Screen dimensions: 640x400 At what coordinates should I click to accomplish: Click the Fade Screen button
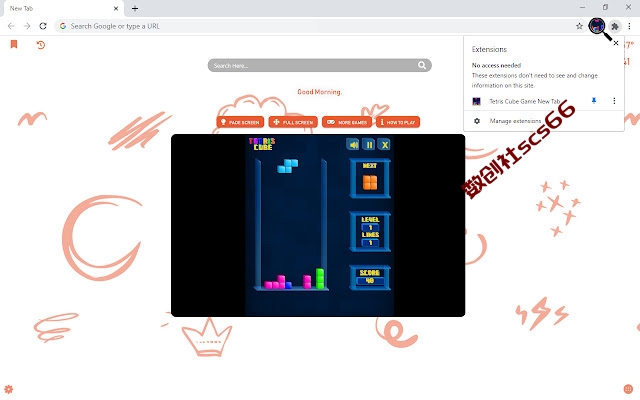[240, 122]
